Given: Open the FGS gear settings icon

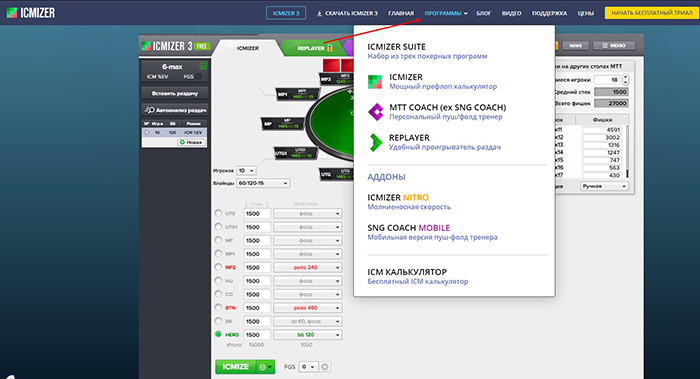Looking at the screenshot, I should 325,367.
